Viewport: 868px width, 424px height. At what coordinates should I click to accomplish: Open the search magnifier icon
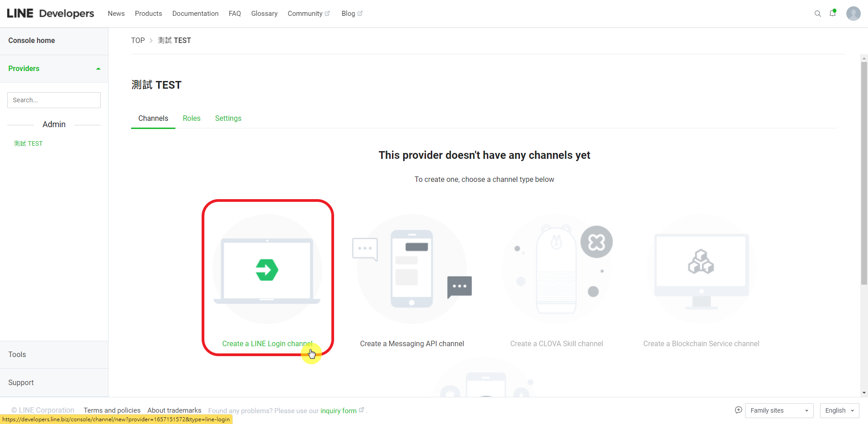coord(818,14)
